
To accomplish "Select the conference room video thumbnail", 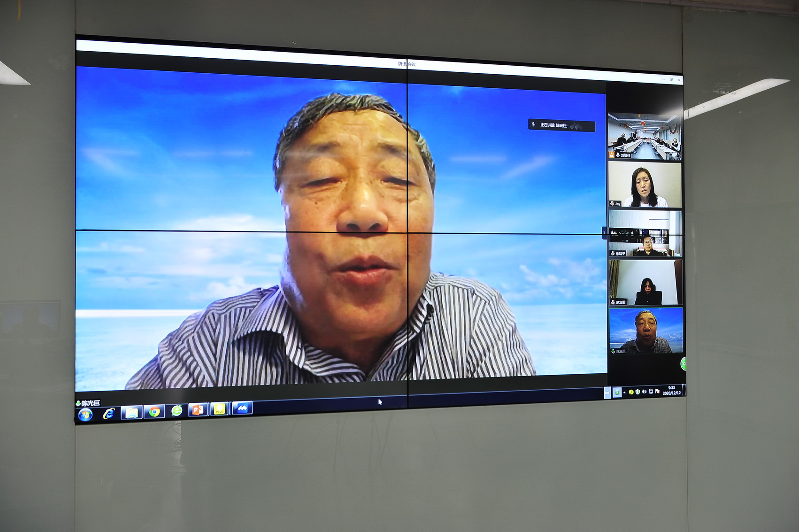I will point(644,136).
